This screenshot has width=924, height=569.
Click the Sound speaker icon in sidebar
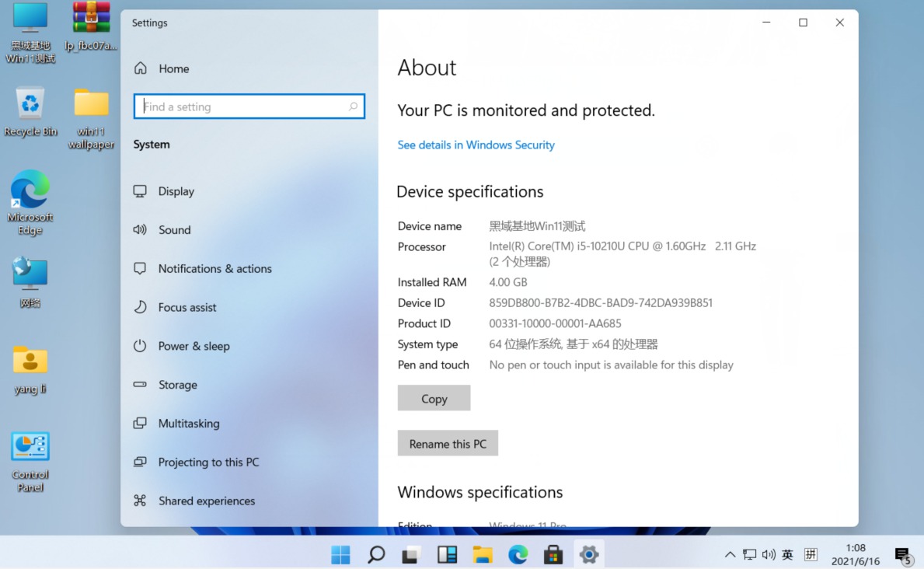coord(140,230)
